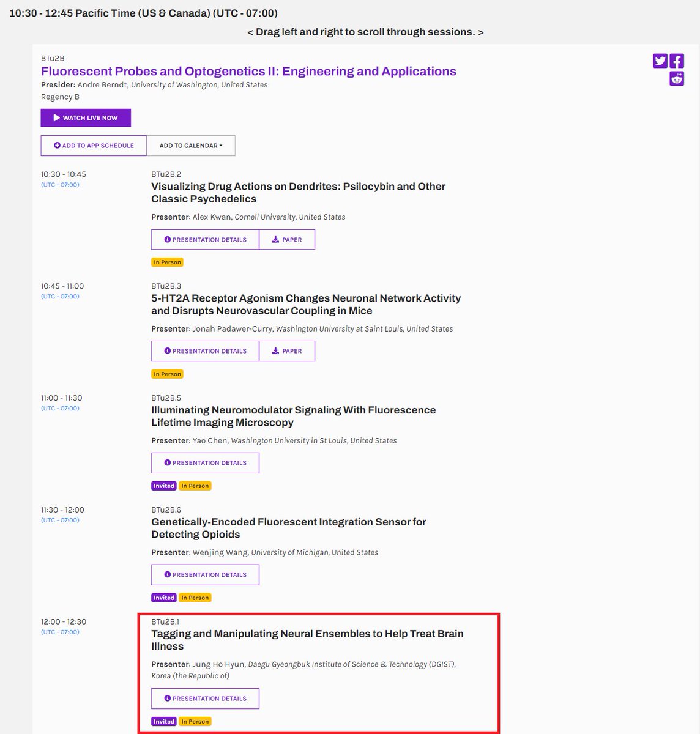This screenshot has height=734, width=700.
Task: Click In Person tag under BTu2B.5
Action: 195,486
